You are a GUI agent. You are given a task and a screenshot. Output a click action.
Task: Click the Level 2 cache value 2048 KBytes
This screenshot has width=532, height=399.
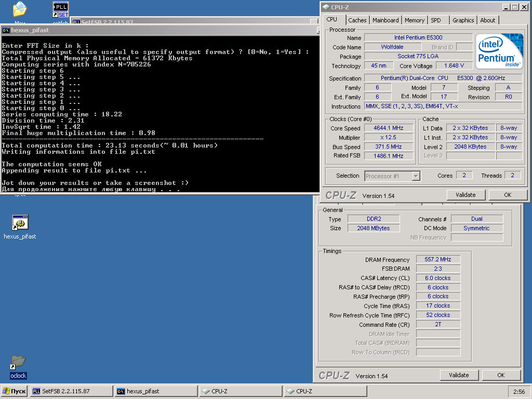click(470, 147)
